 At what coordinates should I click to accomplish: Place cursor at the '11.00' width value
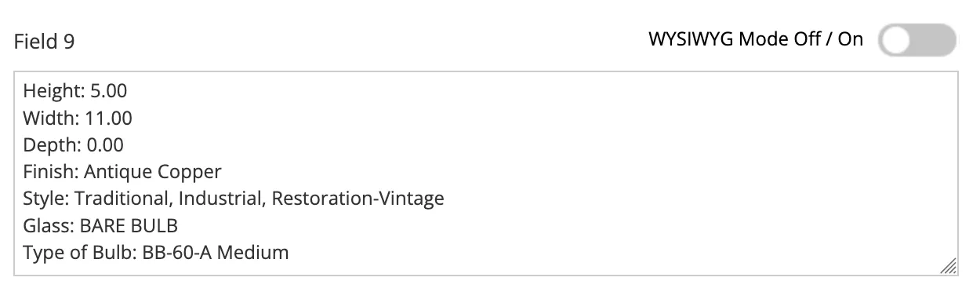click(107, 119)
